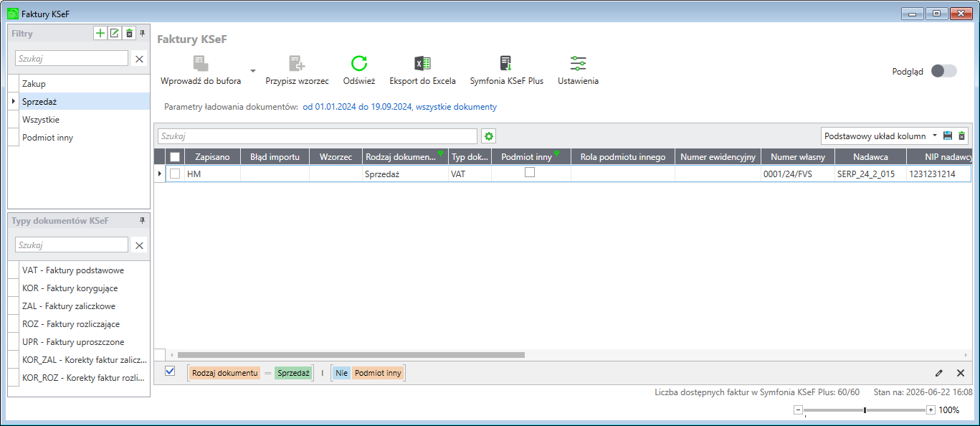Edit selected filter with pencil icon
980x426 pixels.
point(114,33)
